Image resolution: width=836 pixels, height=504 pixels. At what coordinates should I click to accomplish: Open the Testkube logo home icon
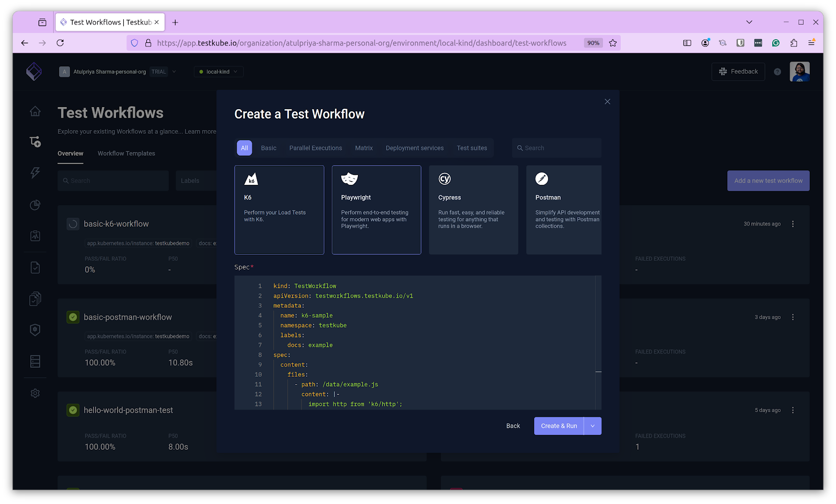34,71
